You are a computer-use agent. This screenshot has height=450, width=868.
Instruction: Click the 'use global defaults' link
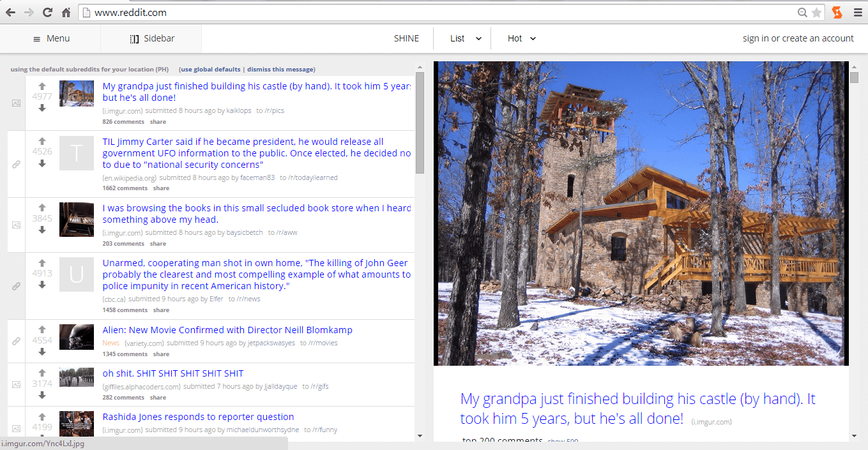[x=209, y=70]
